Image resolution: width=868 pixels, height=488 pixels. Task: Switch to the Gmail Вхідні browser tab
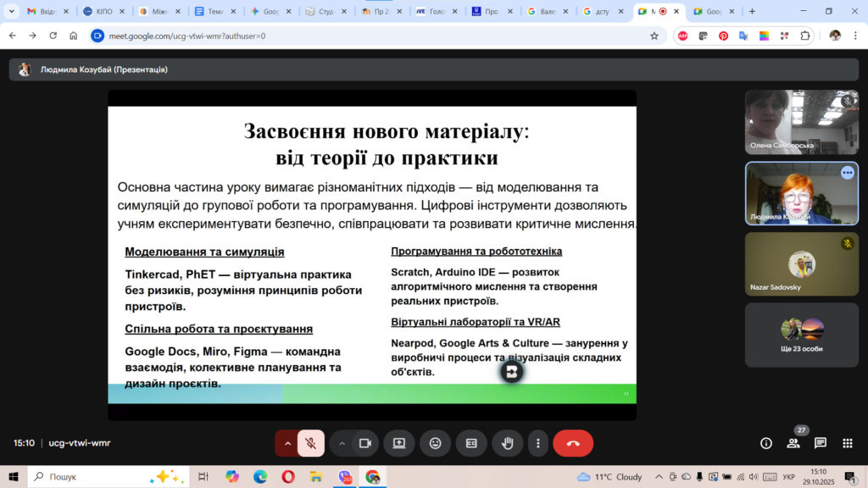point(45,12)
